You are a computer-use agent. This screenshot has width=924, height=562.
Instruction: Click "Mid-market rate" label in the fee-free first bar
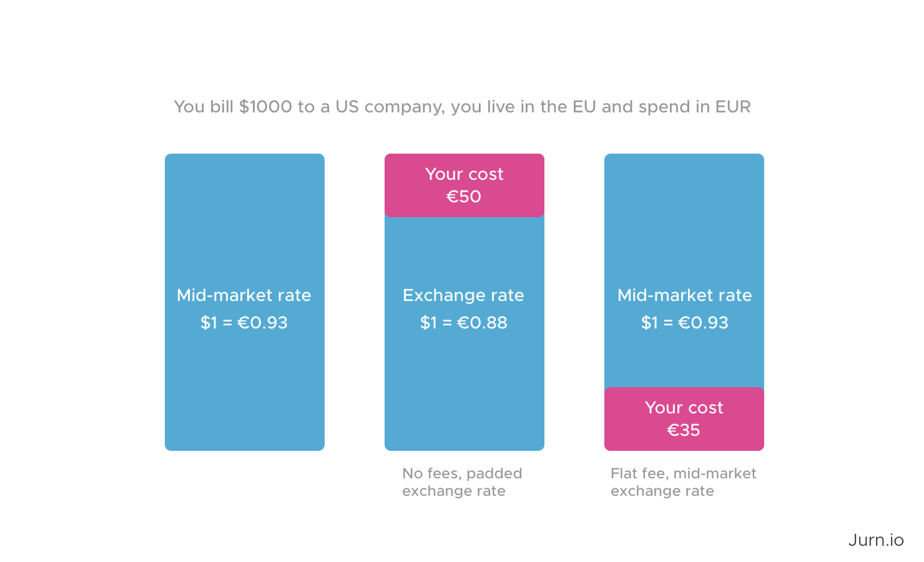click(x=244, y=295)
